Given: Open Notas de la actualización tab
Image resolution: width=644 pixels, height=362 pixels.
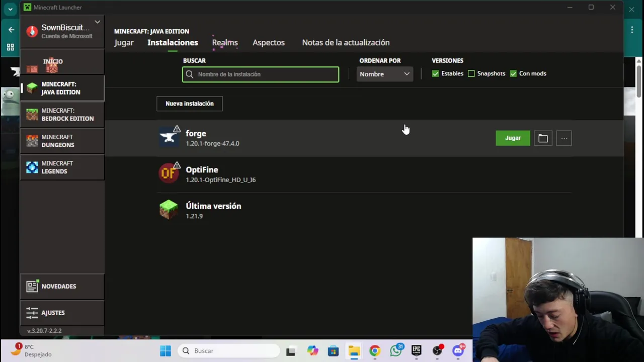Looking at the screenshot, I should tap(346, 43).
